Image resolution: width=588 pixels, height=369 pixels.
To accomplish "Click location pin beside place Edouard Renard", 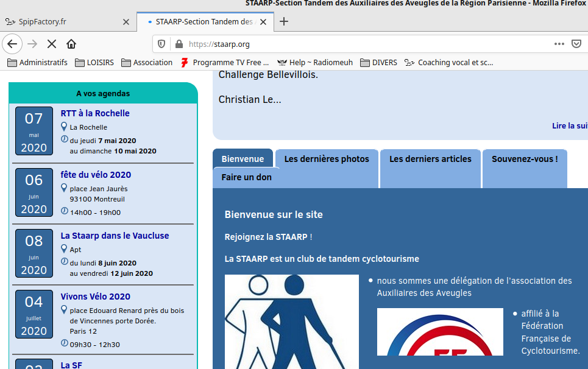I will (x=64, y=310).
